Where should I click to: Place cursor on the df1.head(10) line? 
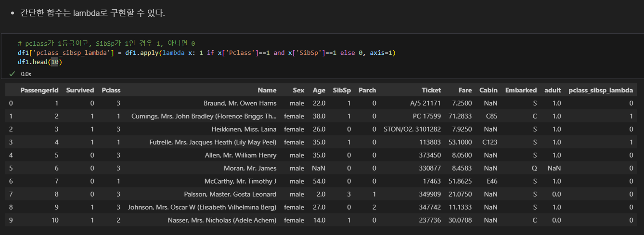pos(40,62)
